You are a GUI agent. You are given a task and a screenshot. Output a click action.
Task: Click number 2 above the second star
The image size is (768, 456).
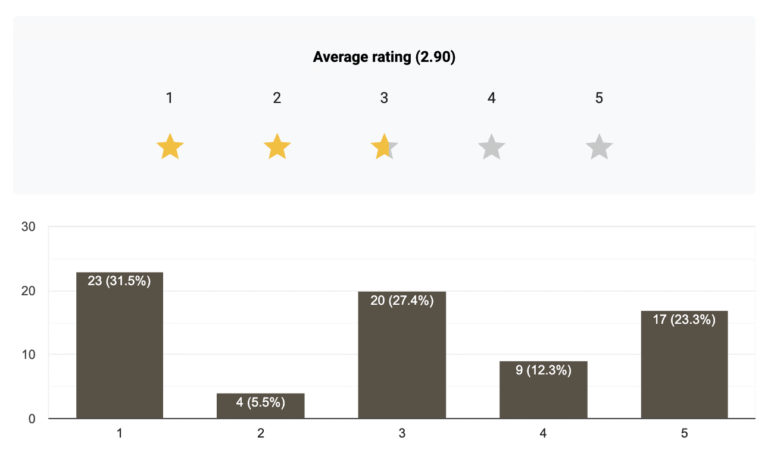[277, 98]
